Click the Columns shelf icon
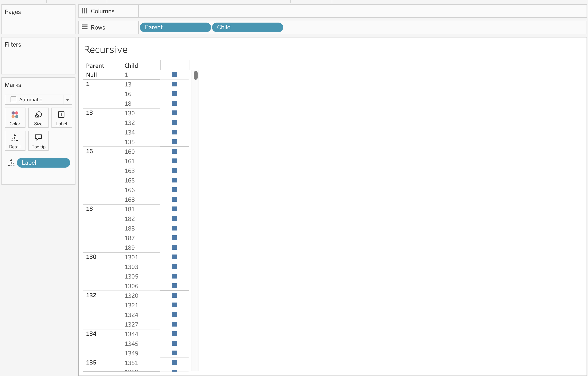This screenshot has width=588, height=376. 85,11
